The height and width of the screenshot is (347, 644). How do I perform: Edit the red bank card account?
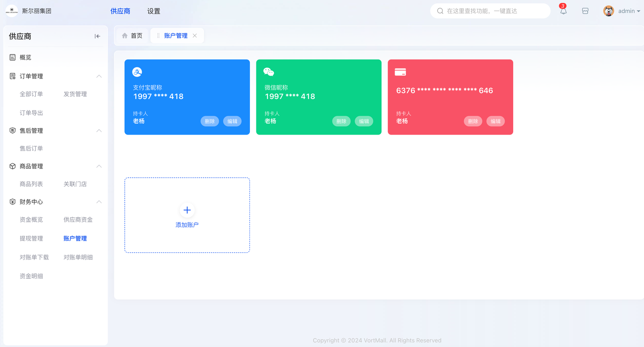pyautogui.click(x=495, y=121)
